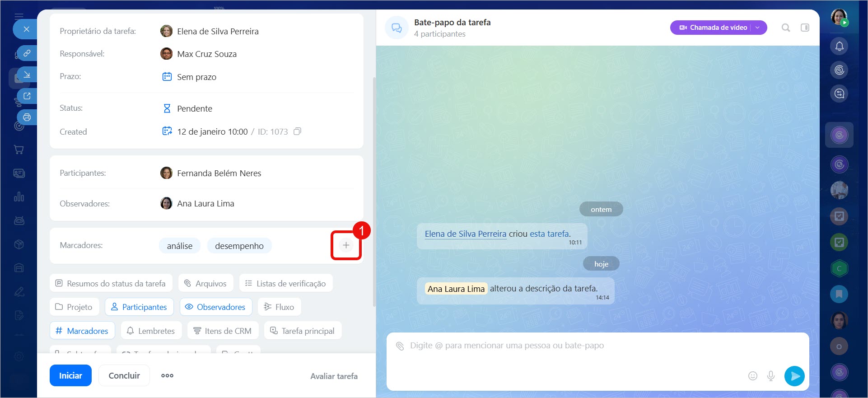Expand the Chamada de vídeo dropdown arrow
This screenshot has width=868, height=398.
[758, 28]
